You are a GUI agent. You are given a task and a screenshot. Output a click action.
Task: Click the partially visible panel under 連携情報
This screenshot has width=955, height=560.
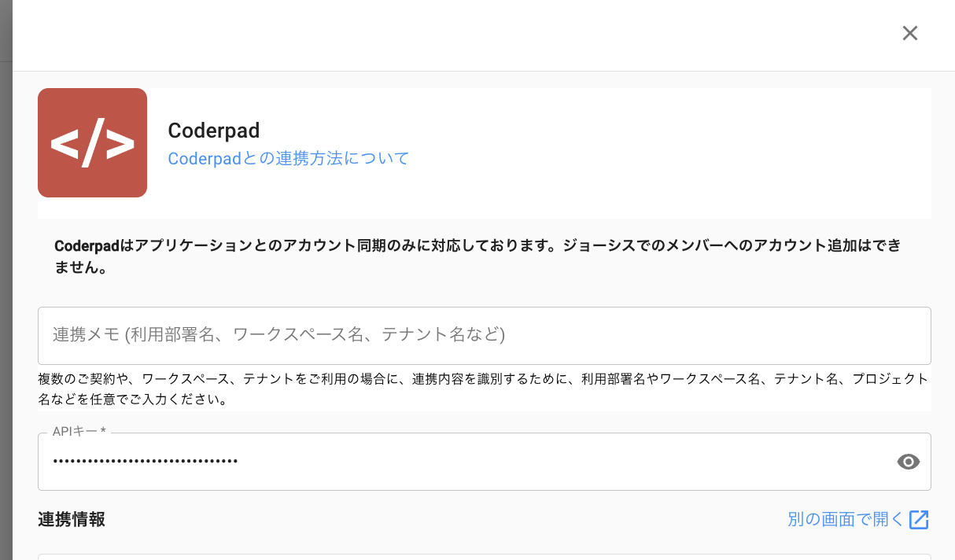pyautogui.click(x=484, y=557)
